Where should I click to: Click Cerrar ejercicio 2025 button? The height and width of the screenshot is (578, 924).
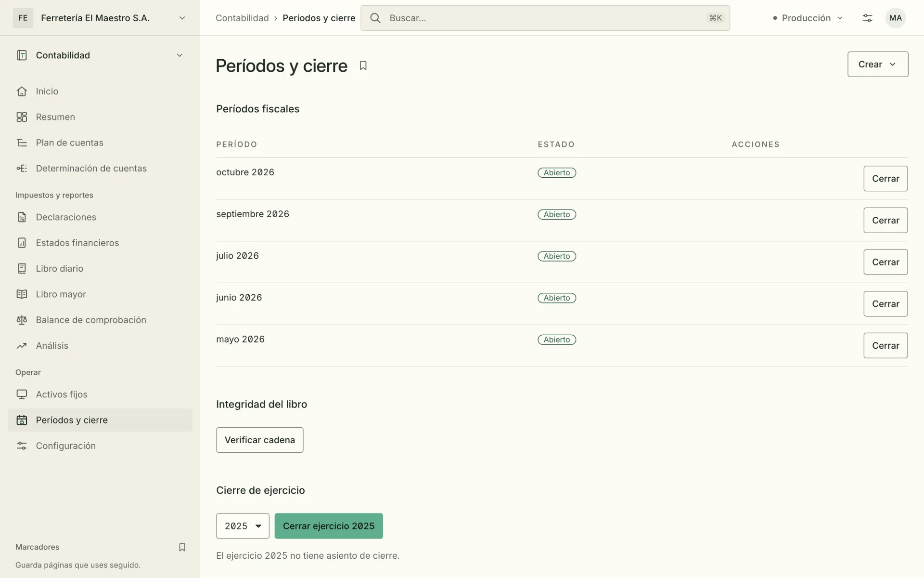(x=329, y=526)
